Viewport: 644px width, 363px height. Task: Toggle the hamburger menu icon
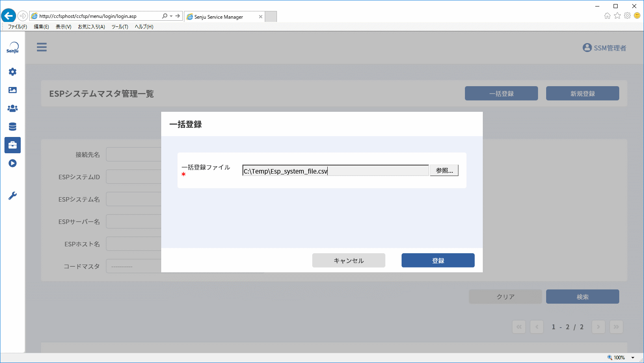pyautogui.click(x=42, y=47)
